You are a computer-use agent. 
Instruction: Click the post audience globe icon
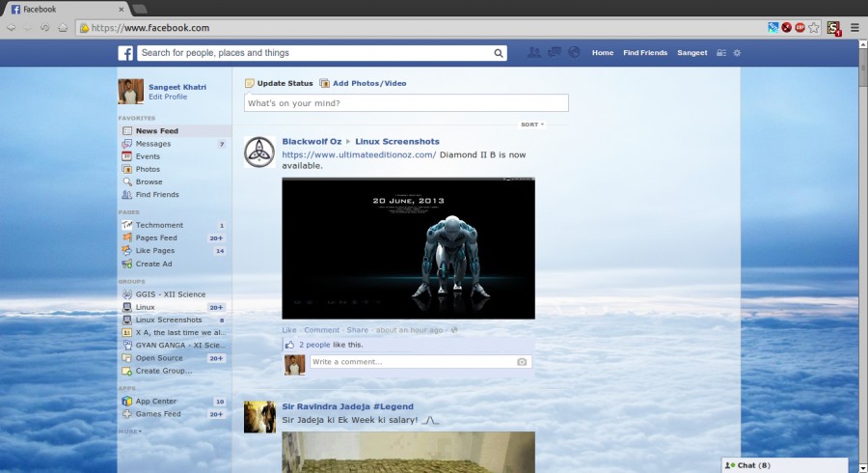click(454, 330)
